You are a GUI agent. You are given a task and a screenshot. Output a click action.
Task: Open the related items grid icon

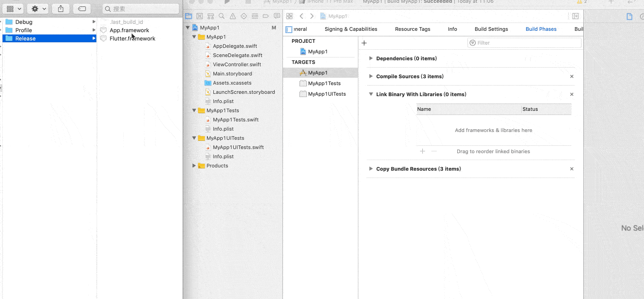(x=289, y=16)
